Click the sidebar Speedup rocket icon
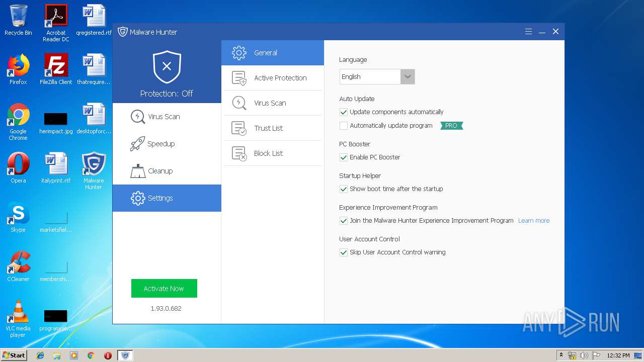 click(x=138, y=144)
